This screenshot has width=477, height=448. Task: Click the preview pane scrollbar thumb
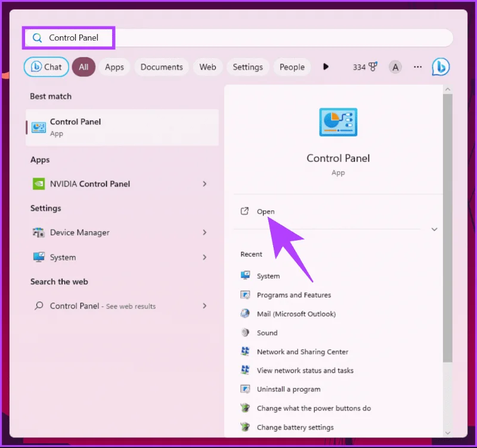click(447, 228)
